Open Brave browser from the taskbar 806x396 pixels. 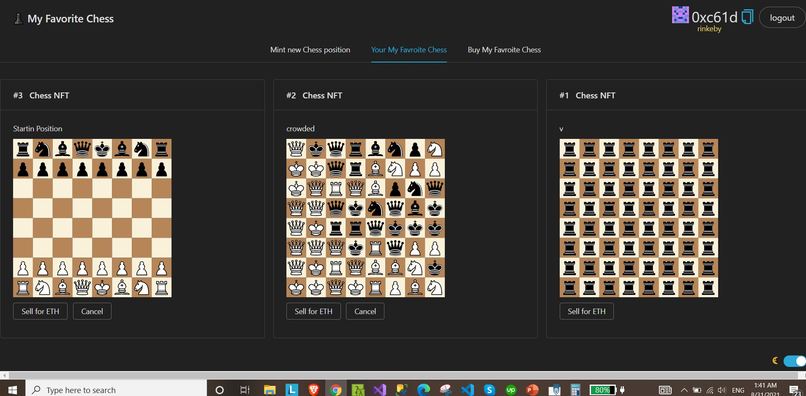pos(314,390)
